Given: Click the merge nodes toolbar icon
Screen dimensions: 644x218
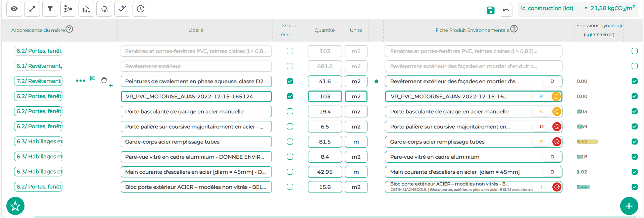Looking at the screenshot, I should [68, 9].
